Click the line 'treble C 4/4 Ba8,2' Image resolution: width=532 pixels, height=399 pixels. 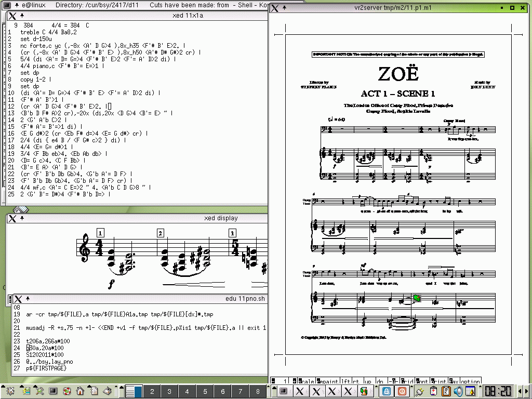coord(48,32)
